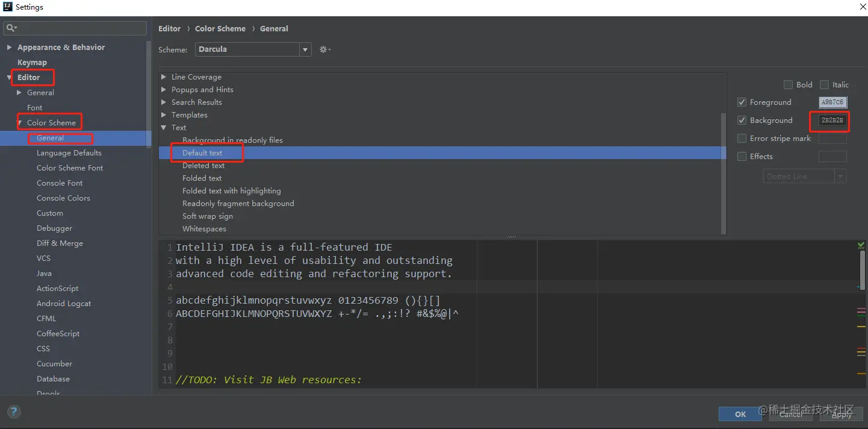
Task: Collapse the Text group
Action: tap(164, 128)
